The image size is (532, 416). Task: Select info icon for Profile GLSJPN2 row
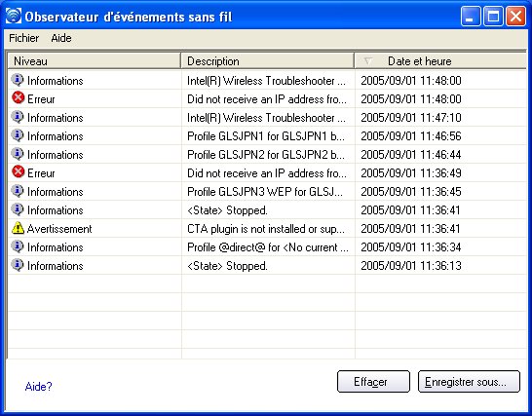click(18, 154)
